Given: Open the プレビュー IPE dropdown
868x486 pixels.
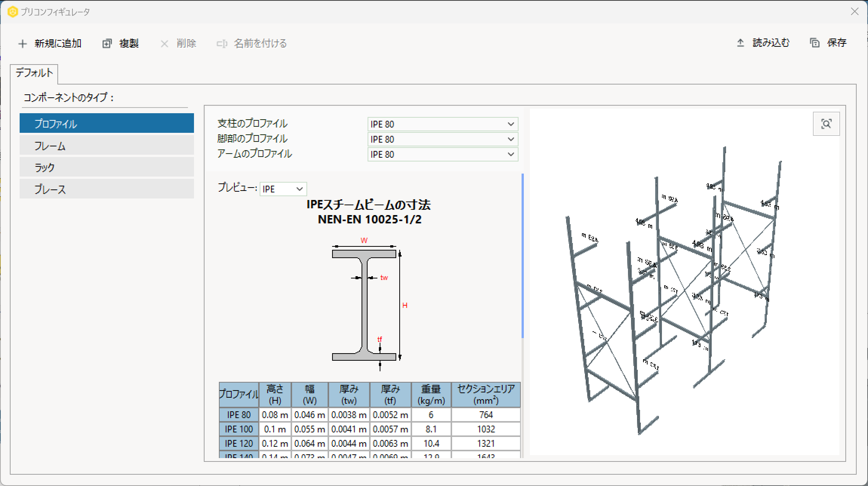Looking at the screenshot, I should (x=283, y=189).
